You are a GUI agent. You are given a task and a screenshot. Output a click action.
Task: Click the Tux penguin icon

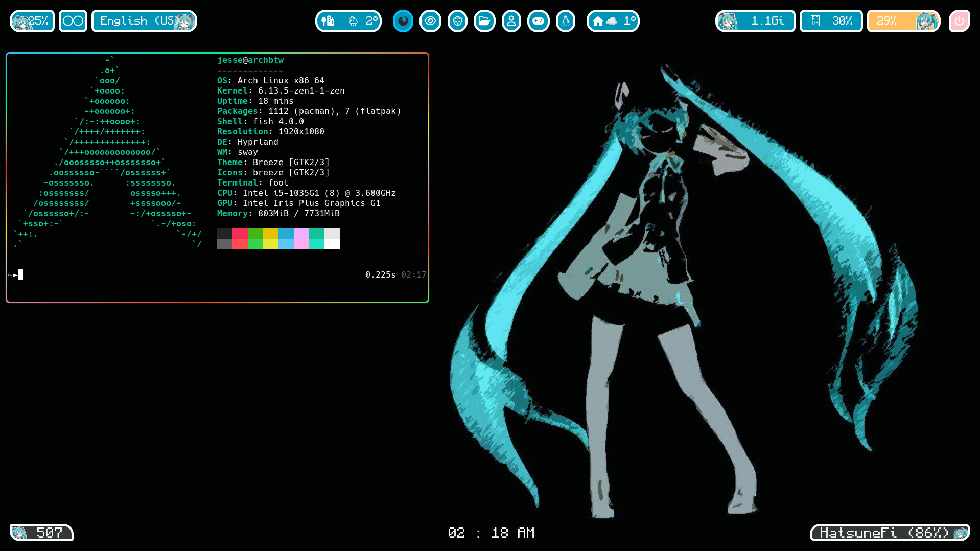tap(566, 21)
